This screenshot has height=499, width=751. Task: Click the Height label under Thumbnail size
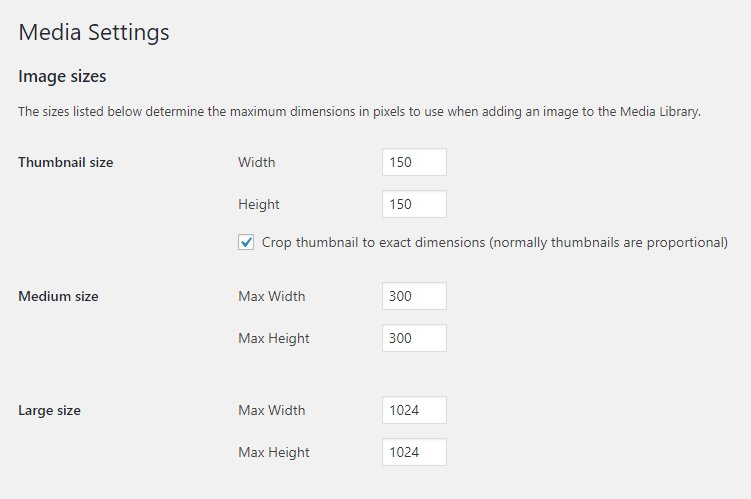[259, 204]
